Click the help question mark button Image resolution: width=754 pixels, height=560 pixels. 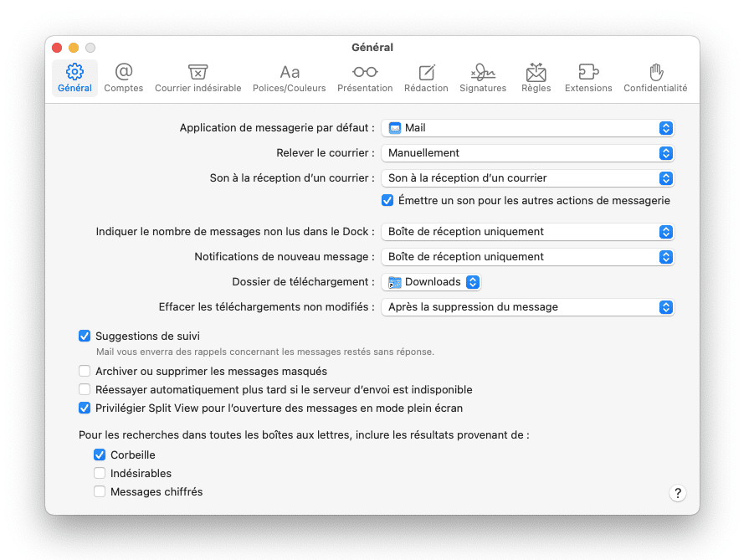[x=678, y=493]
